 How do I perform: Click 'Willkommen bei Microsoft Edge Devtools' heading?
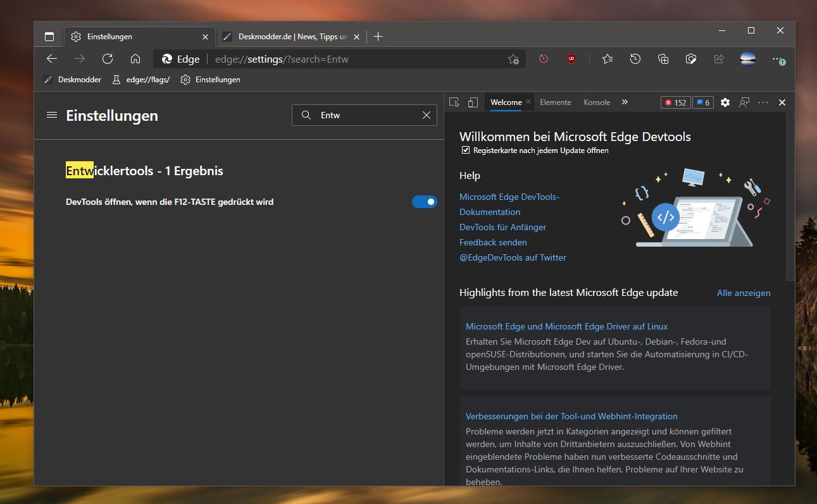575,137
